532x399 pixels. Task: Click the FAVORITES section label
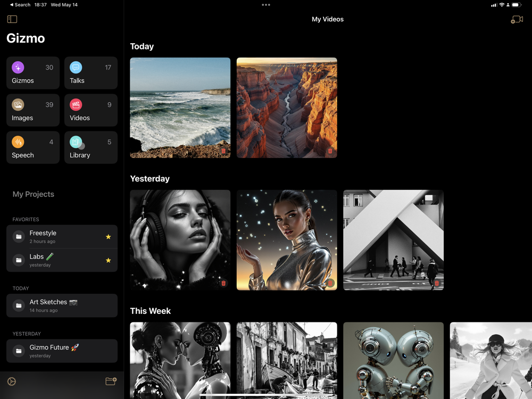(x=26, y=220)
